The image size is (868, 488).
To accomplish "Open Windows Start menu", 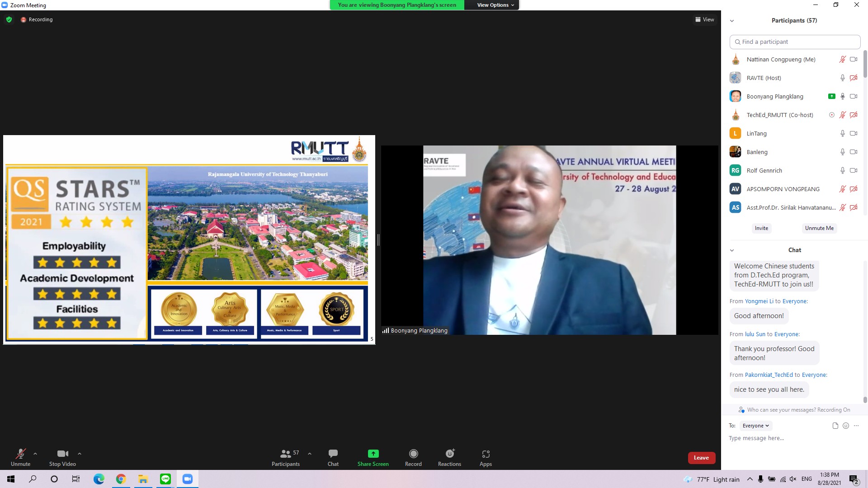I will coord(11,479).
